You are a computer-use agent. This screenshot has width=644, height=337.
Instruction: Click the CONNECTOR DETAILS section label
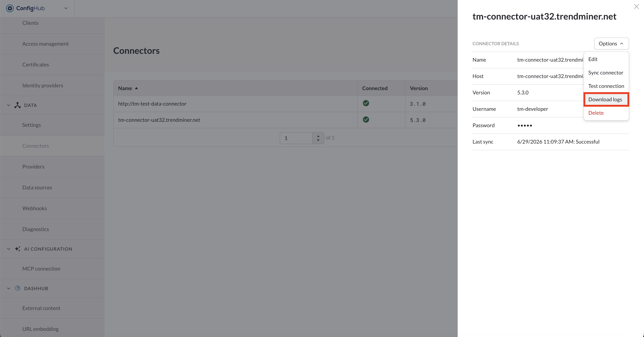pyautogui.click(x=495, y=44)
